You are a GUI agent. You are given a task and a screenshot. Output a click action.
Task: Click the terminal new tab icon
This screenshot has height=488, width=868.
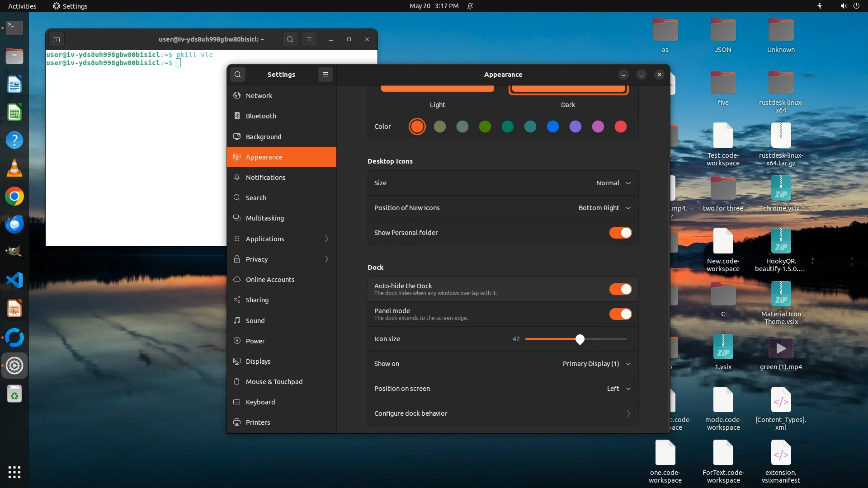click(x=57, y=39)
